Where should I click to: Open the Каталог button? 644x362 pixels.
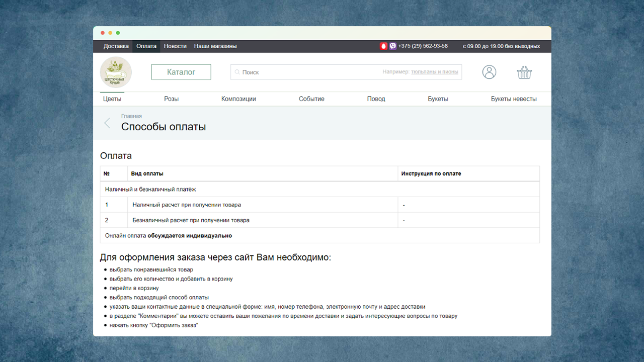pyautogui.click(x=181, y=72)
